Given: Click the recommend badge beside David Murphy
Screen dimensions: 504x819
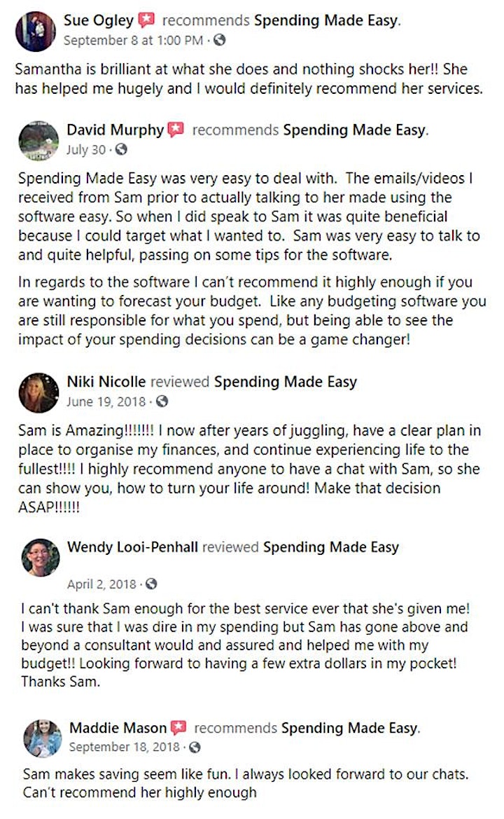Looking at the screenshot, I should (x=176, y=130).
